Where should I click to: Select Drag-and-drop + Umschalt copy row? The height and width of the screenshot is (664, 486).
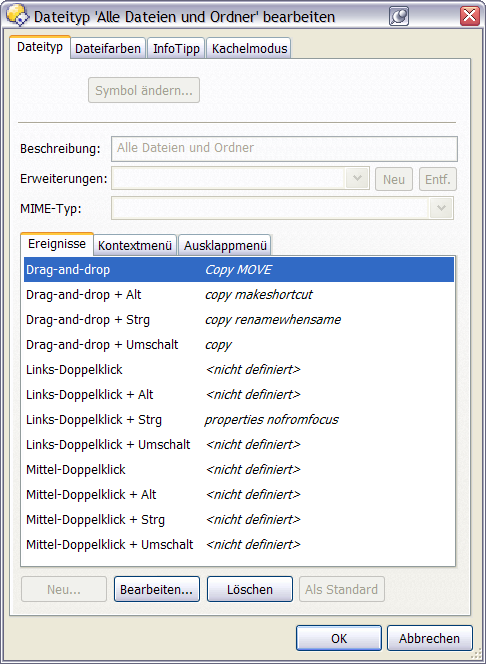pyautogui.click(x=239, y=345)
